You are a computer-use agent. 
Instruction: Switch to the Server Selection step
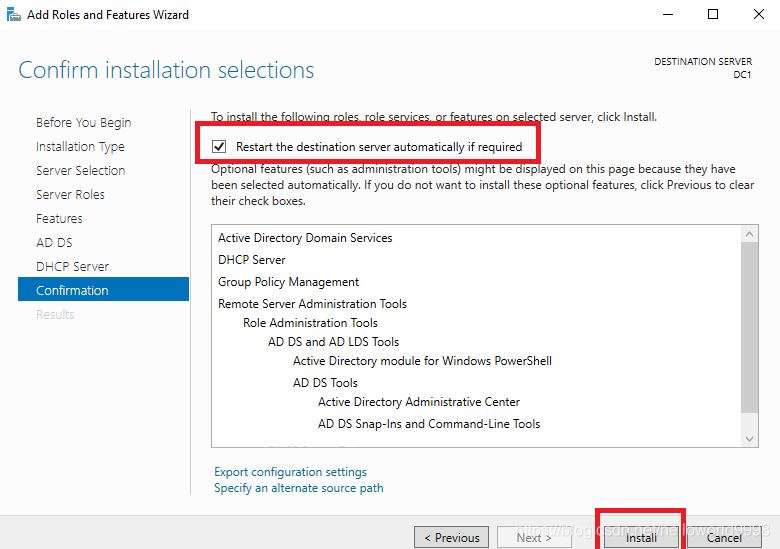pos(80,170)
